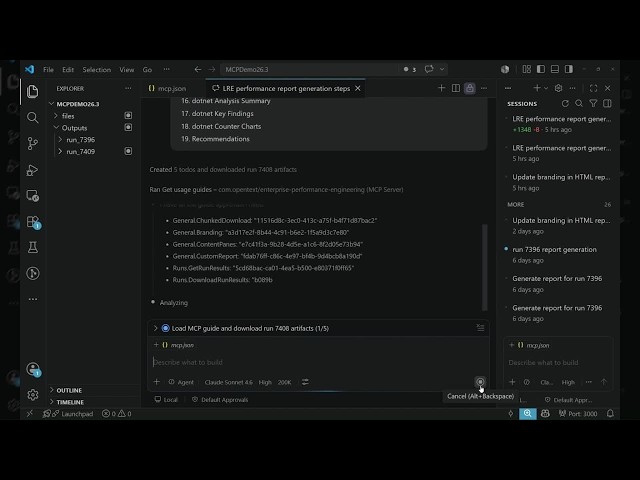Go forward with the right arrow
This screenshot has height=480, width=640.
click(212, 69)
